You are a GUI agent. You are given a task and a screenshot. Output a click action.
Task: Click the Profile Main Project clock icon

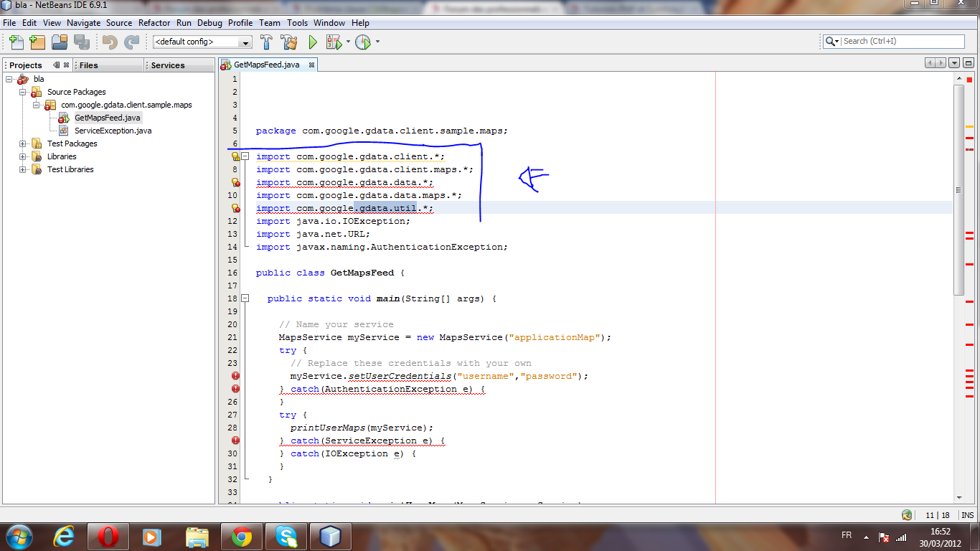(363, 42)
